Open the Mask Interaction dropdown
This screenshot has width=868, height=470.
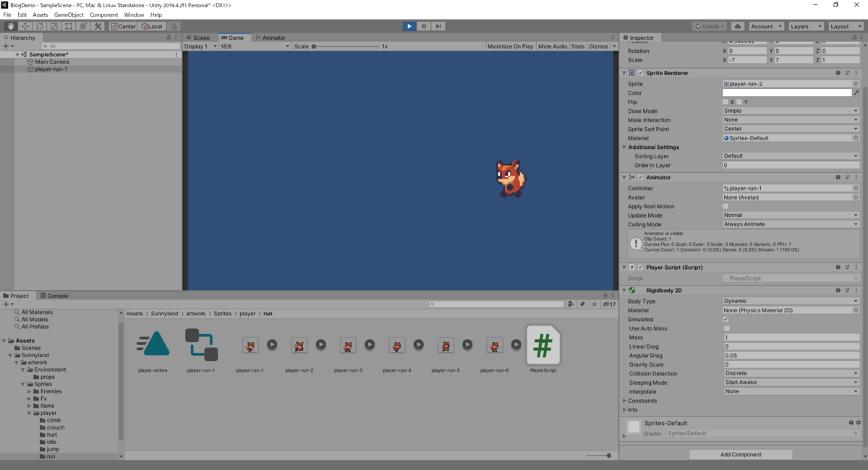[791, 120]
